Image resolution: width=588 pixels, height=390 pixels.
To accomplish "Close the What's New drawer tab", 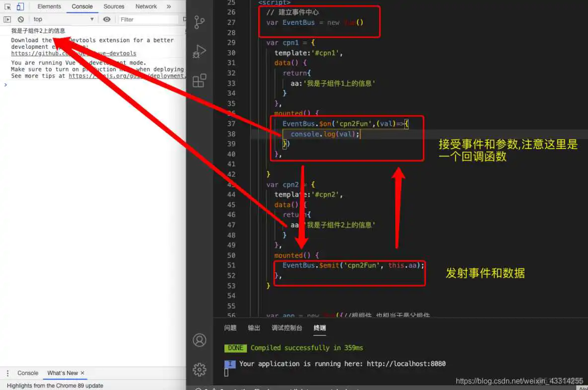I will (82, 373).
